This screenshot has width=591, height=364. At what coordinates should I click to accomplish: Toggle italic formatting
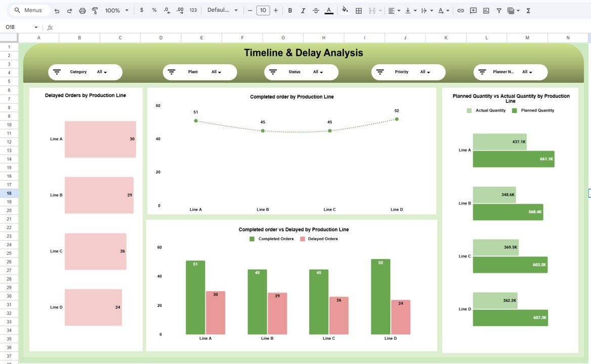[x=303, y=10]
